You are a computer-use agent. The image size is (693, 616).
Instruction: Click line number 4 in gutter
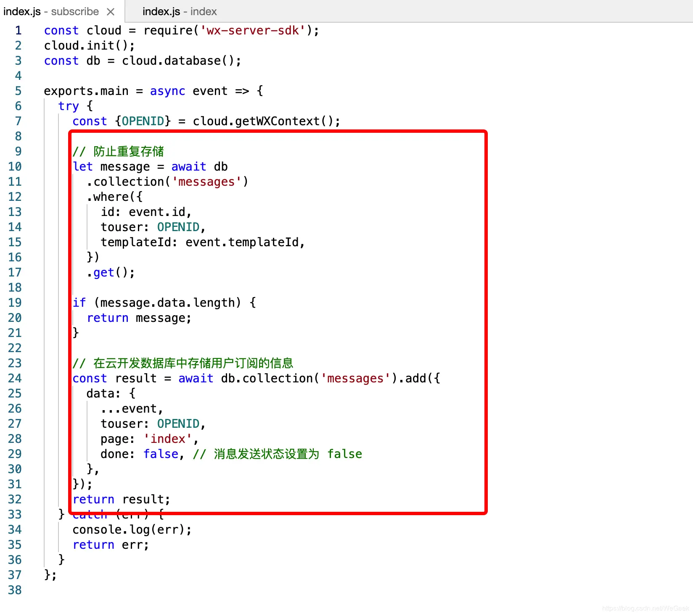coord(18,76)
